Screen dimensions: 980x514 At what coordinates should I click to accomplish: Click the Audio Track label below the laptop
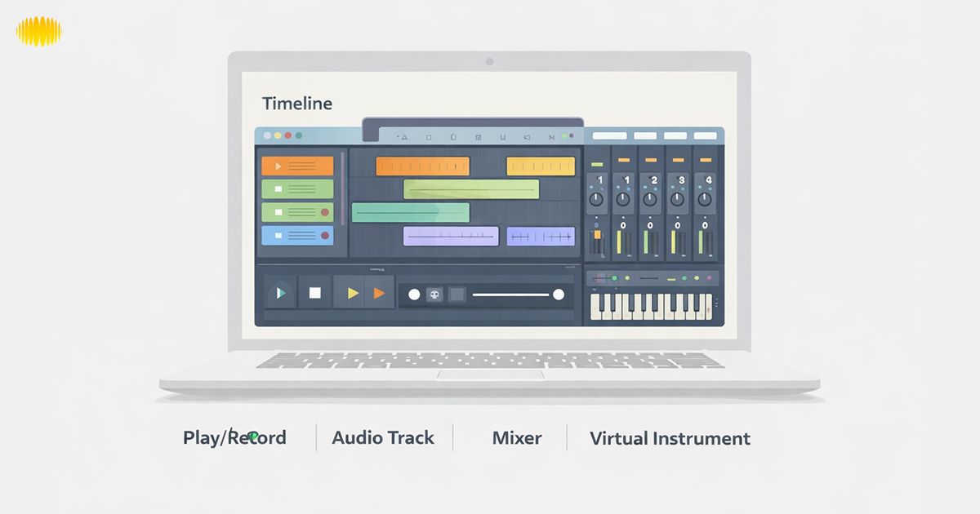click(382, 438)
